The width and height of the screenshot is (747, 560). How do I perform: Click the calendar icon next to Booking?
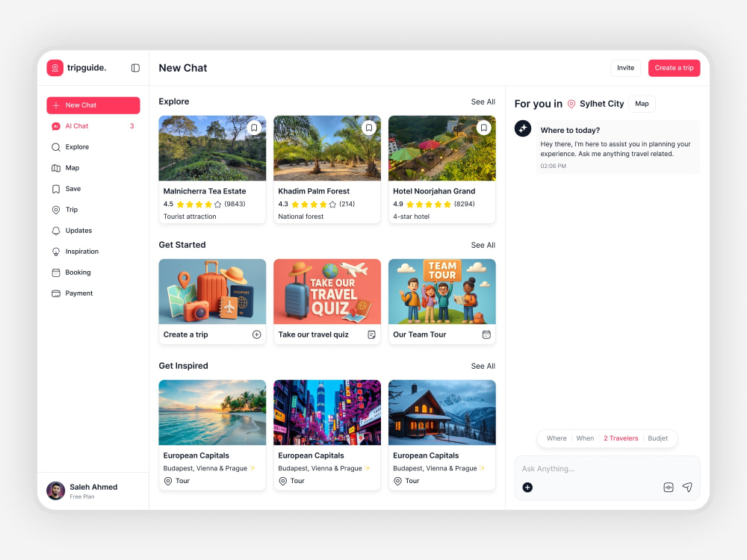(x=56, y=273)
